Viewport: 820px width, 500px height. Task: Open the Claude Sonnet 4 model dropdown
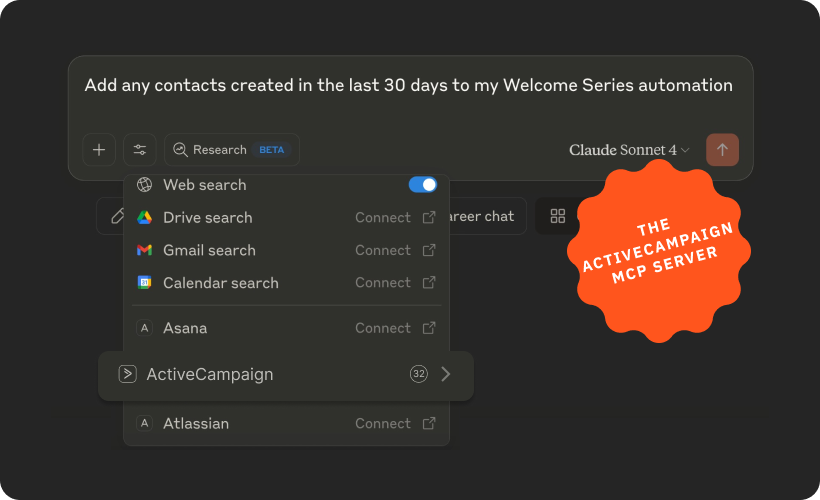pos(629,150)
